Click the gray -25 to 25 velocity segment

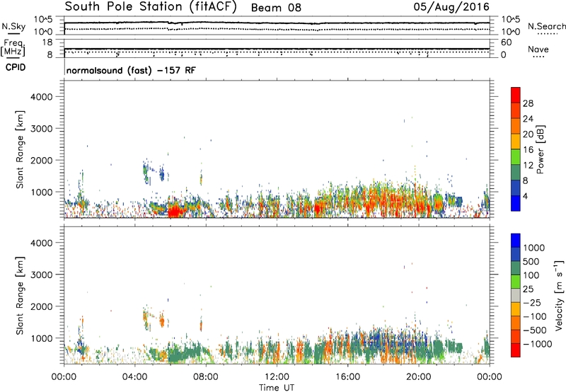pos(516,296)
